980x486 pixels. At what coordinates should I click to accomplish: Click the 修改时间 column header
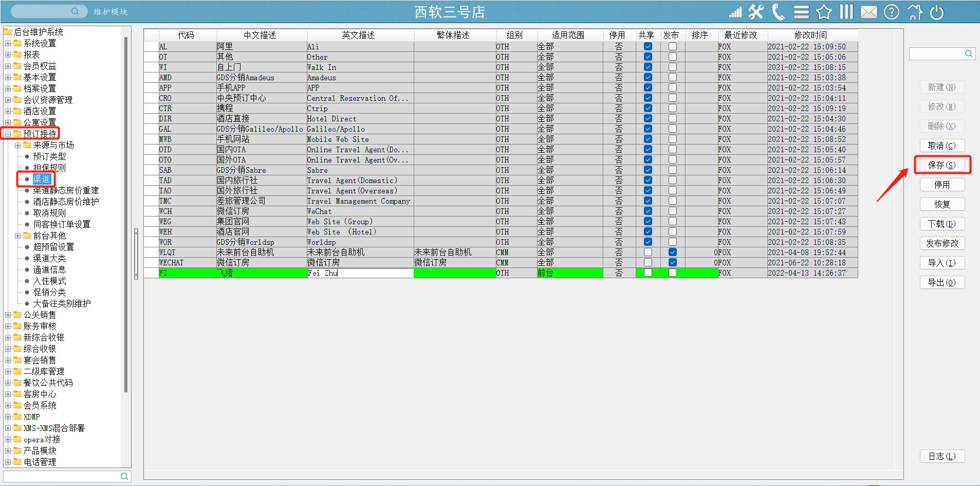click(x=812, y=35)
